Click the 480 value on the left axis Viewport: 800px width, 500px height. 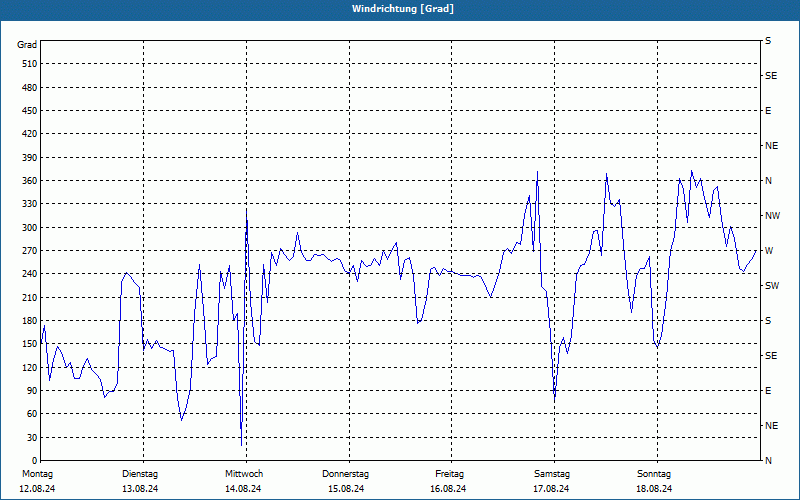[x=30, y=88]
